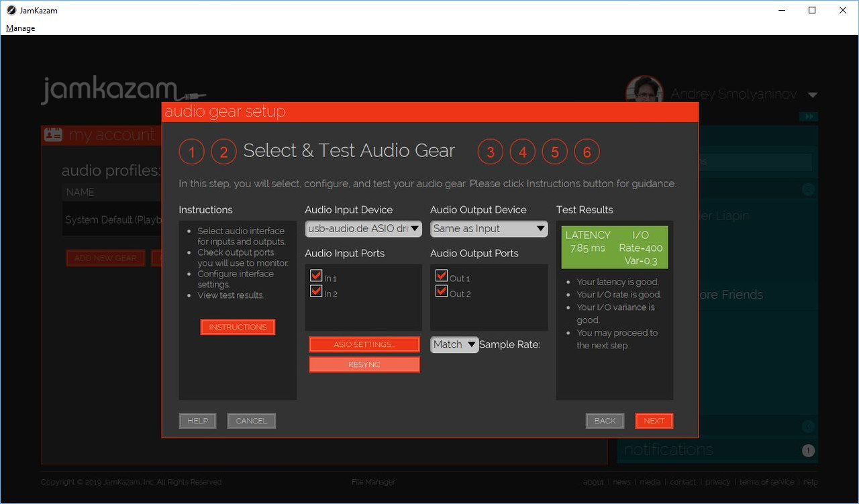The height and width of the screenshot is (504, 859).
Task: Click the HELP button
Action: [x=197, y=421]
